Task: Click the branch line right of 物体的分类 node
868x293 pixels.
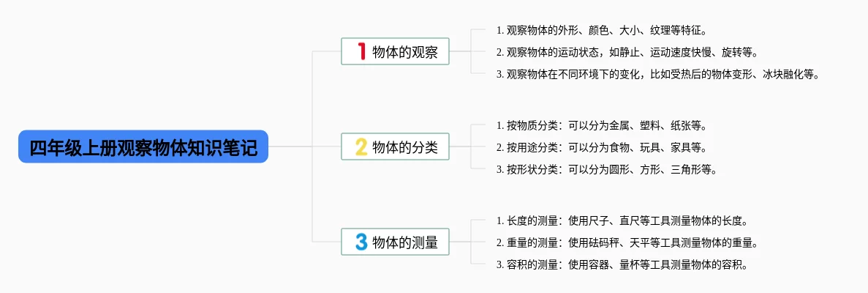Action: [461, 146]
